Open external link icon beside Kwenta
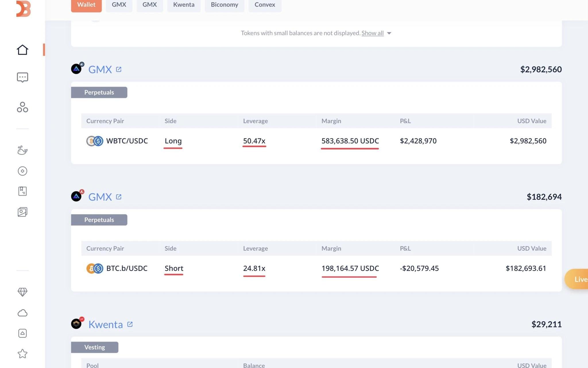Image resolution: width=588 pixels, height=368 pixels. pos(130,324)
